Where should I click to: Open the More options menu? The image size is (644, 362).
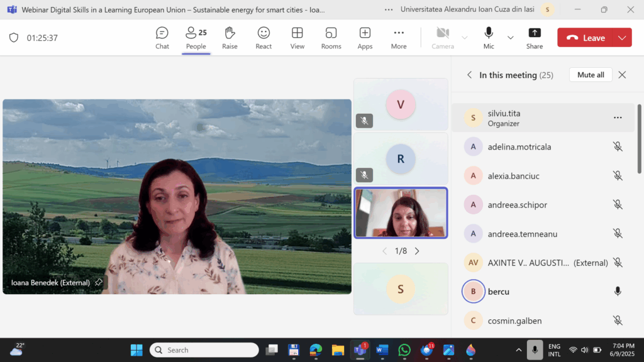[x=399, y=38]
